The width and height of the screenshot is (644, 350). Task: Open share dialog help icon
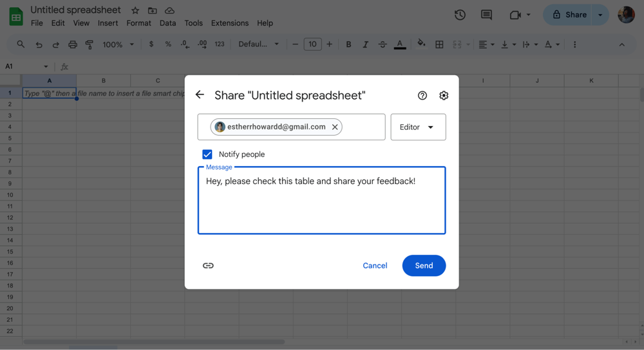point(422,95)
